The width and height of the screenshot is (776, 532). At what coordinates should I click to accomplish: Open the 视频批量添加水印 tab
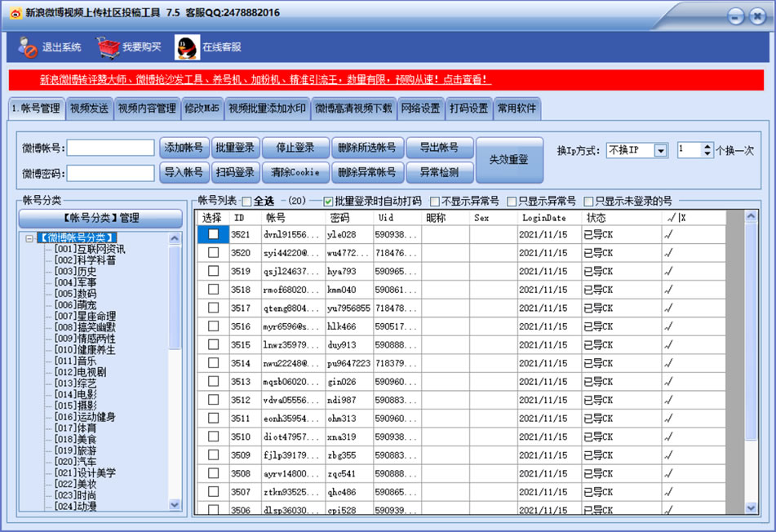268,109
